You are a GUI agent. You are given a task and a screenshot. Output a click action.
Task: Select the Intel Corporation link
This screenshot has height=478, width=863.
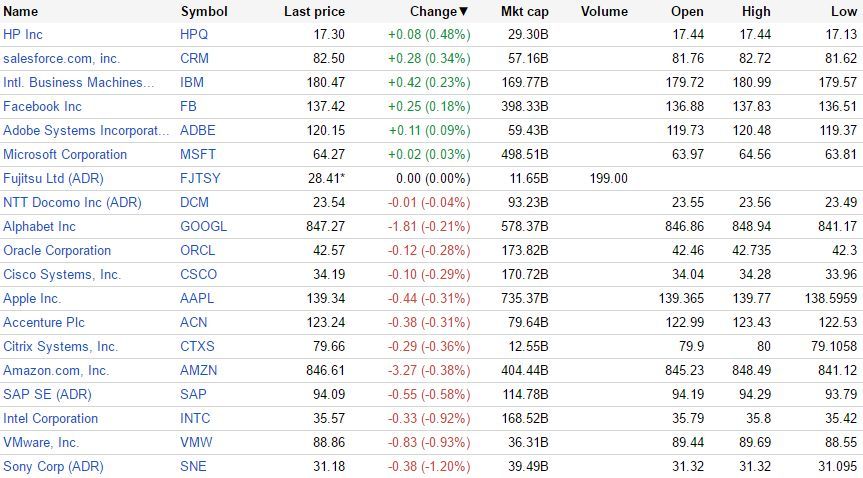50,418
